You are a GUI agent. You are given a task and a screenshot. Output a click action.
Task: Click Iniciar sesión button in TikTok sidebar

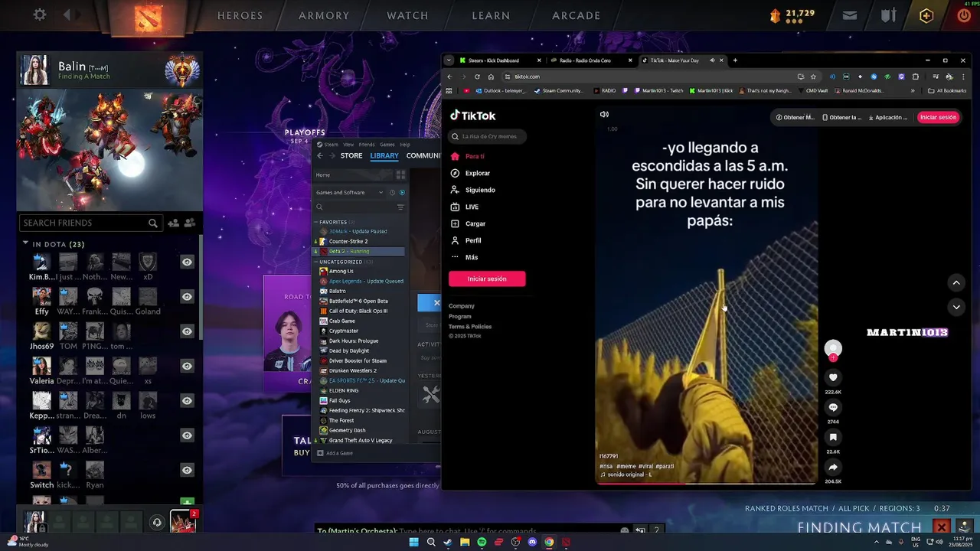click(x=487, y=279)
